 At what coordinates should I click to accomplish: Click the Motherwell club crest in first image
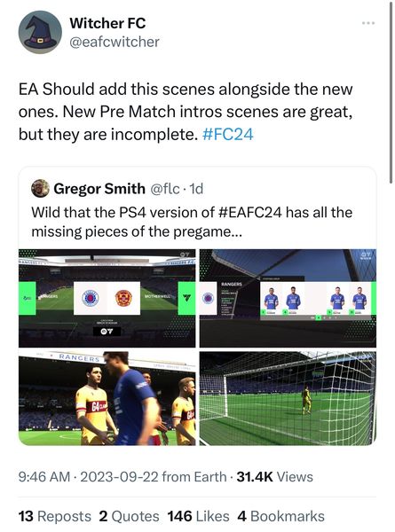coord(123,298)
